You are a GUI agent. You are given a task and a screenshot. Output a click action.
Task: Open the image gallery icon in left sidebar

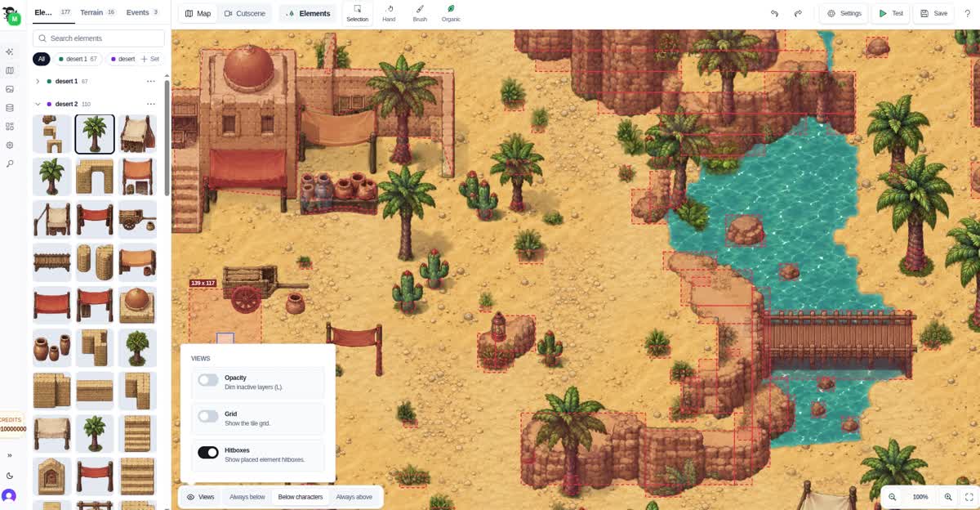pos(10,89)
